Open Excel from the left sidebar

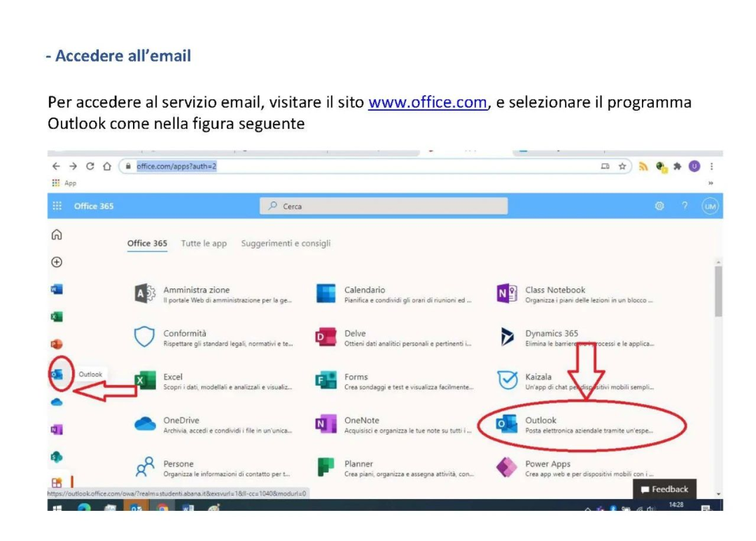point(57,317)
